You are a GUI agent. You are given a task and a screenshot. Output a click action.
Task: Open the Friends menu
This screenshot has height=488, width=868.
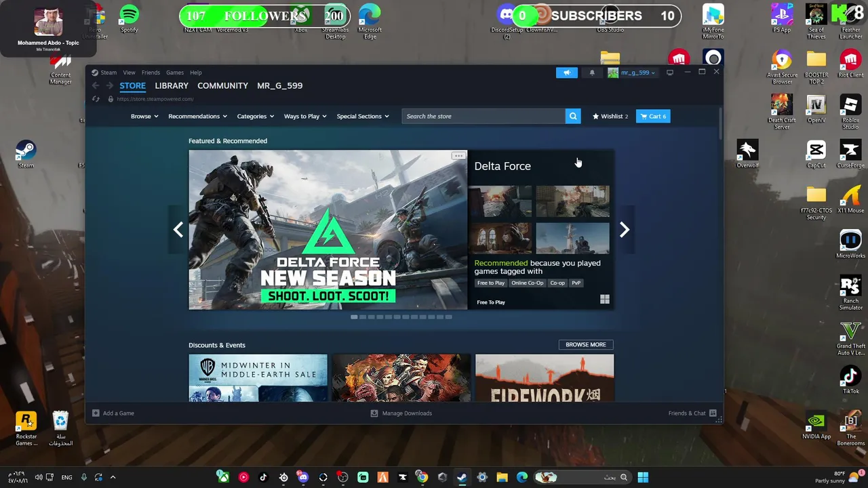[151, 73]
